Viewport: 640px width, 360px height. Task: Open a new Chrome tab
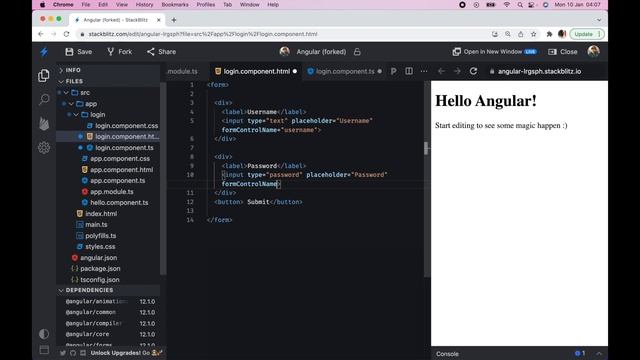173,20
